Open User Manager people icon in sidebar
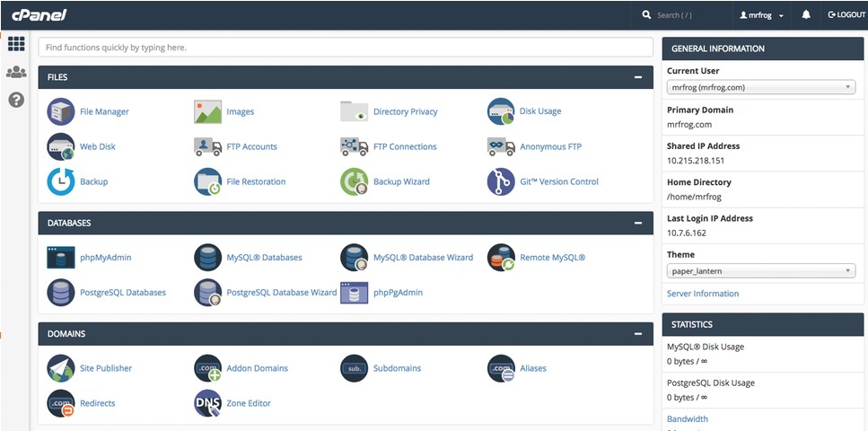This screenshot has width=868, height=431. pyautogui.click(x=16, y=72)
